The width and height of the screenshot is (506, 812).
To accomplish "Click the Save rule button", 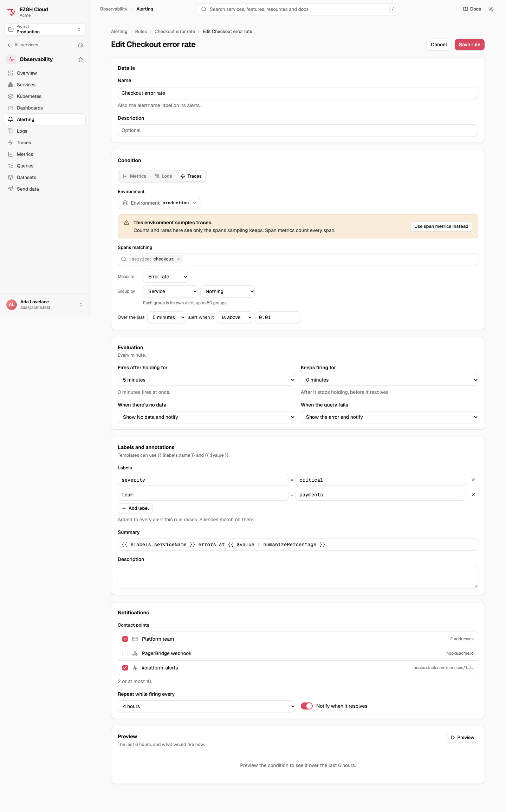I will [x=469, y=45].
